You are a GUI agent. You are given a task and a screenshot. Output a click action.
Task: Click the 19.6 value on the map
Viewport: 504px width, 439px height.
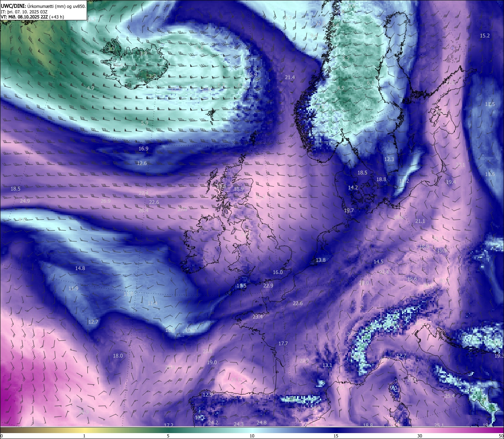coord(412,279)
